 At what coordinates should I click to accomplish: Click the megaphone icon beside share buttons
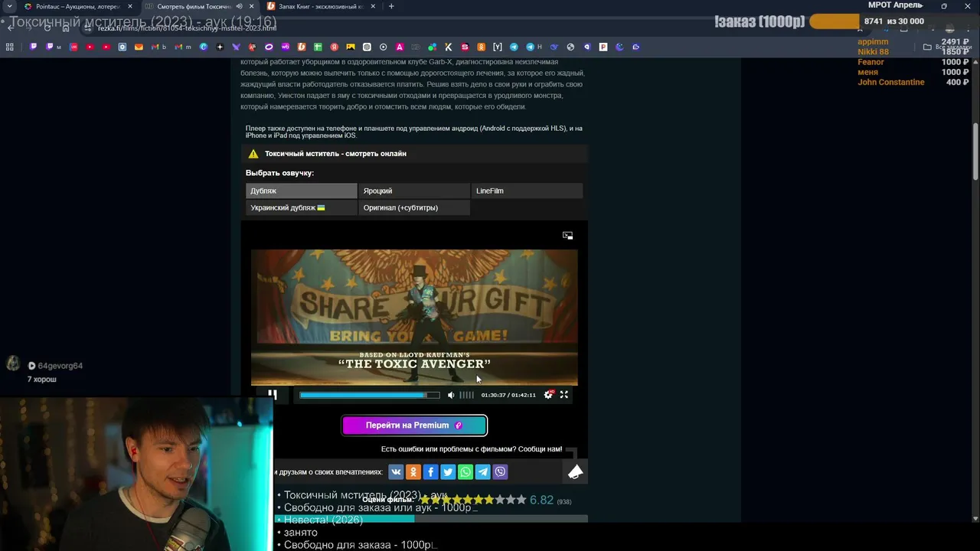(x=576, y=472)
